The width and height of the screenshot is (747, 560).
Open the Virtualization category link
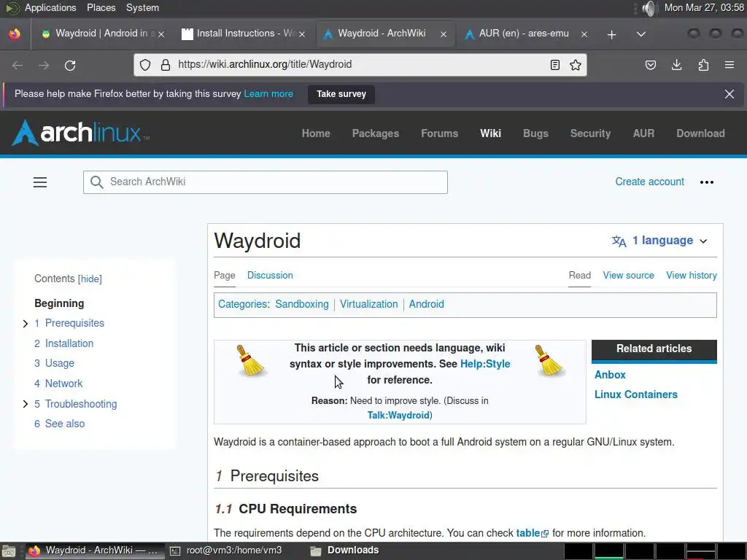click(368, 304)
